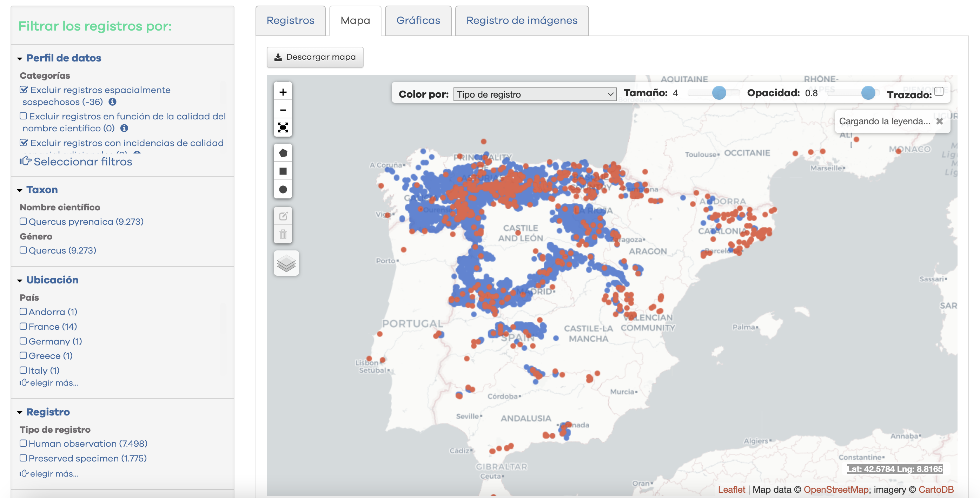The height and width of the screenshot is (498, 980).
Task: Click info icon next to sospechosos filter
Action: coord(112,102)
